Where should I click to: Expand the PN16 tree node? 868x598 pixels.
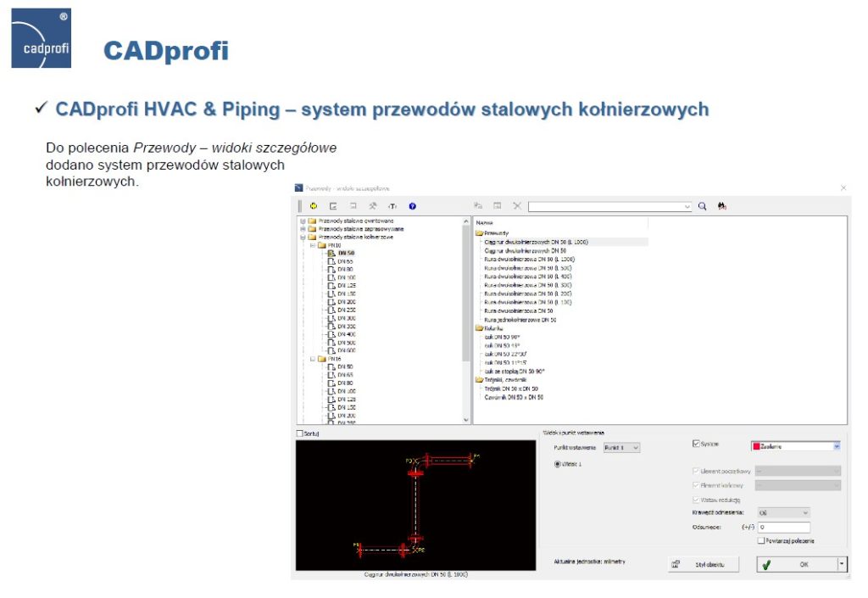click(312, 359)
